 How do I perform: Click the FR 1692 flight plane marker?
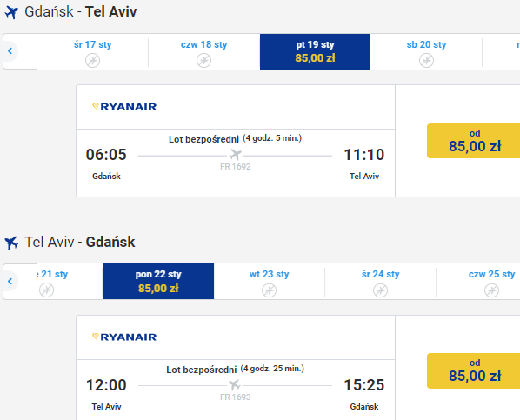[236, 155]
